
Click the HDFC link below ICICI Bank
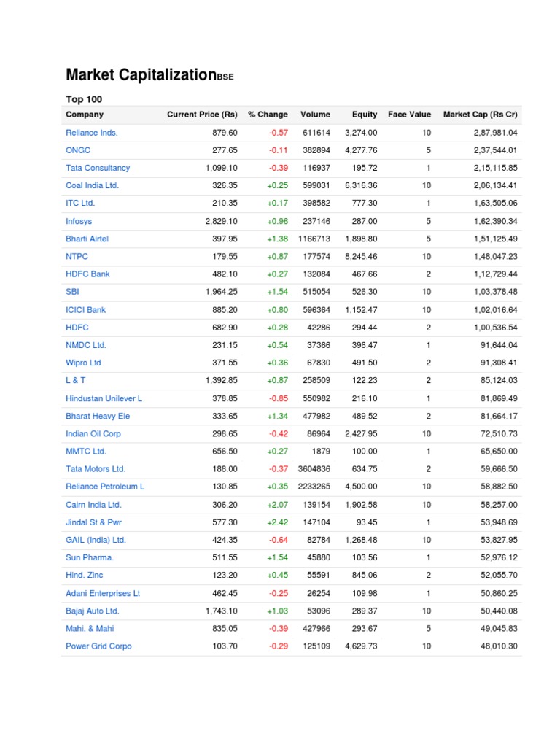coord(77,328)
